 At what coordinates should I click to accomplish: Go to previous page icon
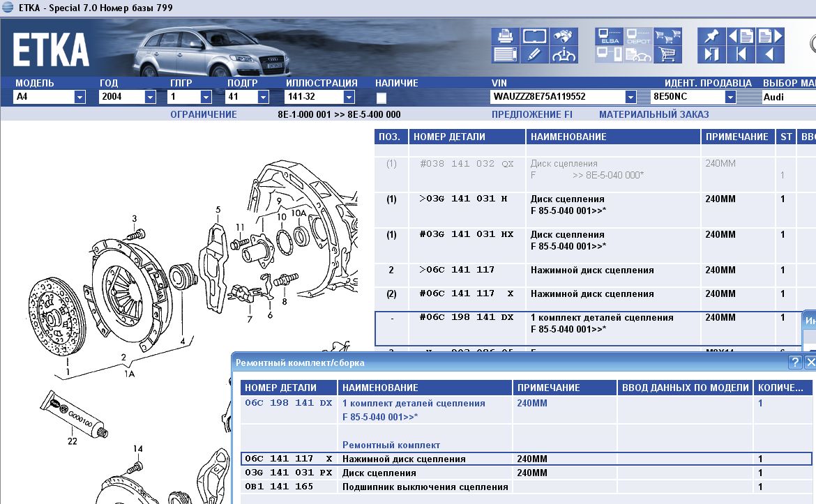click(741, 36)
